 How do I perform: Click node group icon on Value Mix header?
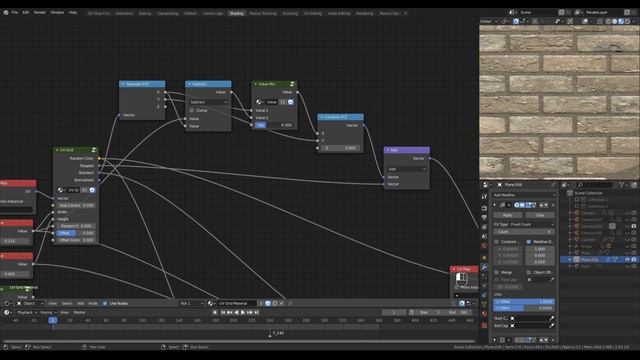[292, 84]
